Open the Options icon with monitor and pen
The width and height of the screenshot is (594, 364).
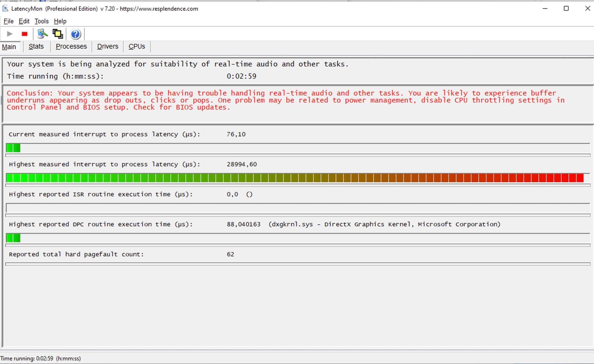pyautogui.click(x=42, y=34)
